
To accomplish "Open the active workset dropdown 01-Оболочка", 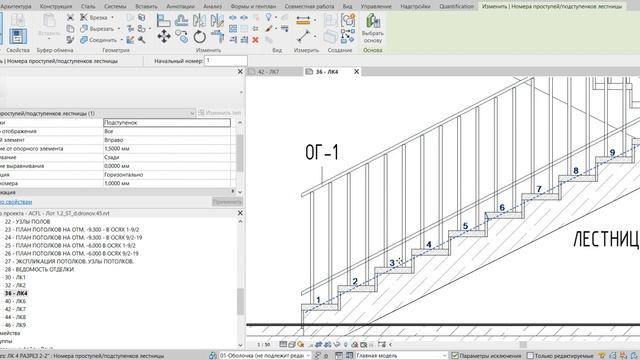I will coord(265,356).
